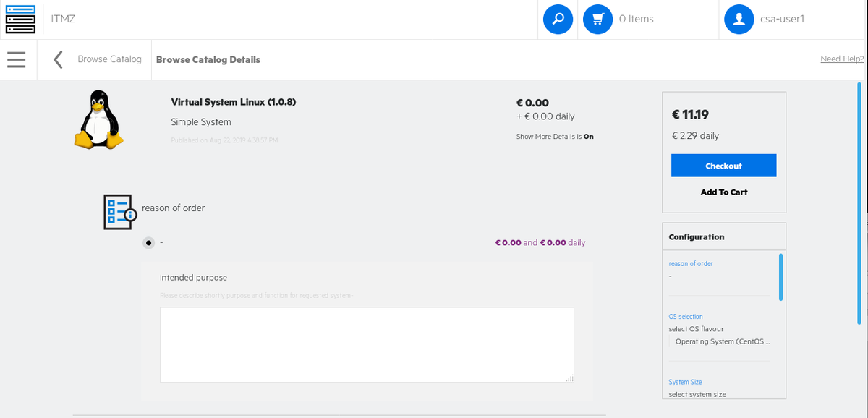Click Add To Cart
This screenshot has height=418, width=868.
point(724,192)
